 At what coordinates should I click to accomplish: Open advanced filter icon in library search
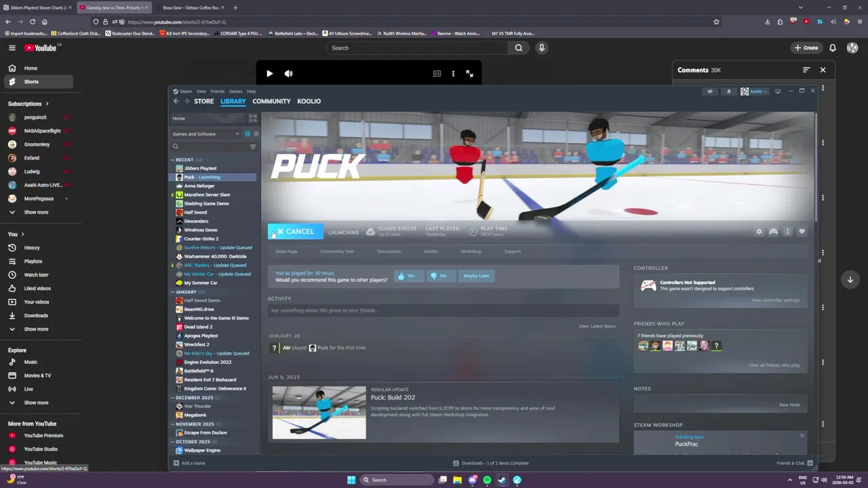(x=253, y=146)
